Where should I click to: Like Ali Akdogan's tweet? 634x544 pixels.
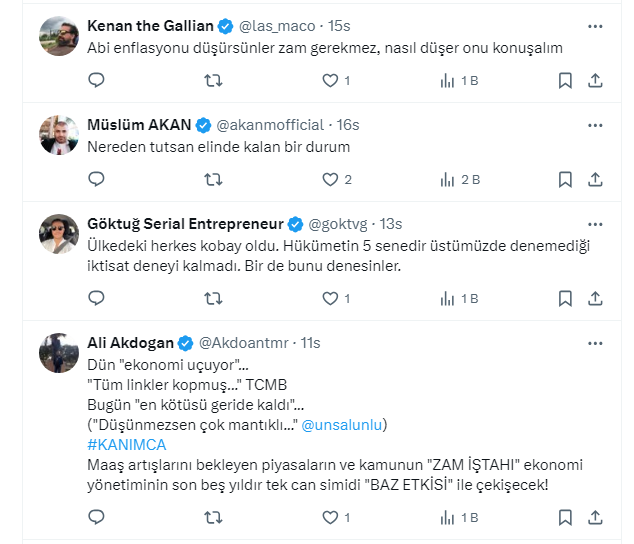click(331, 517)
